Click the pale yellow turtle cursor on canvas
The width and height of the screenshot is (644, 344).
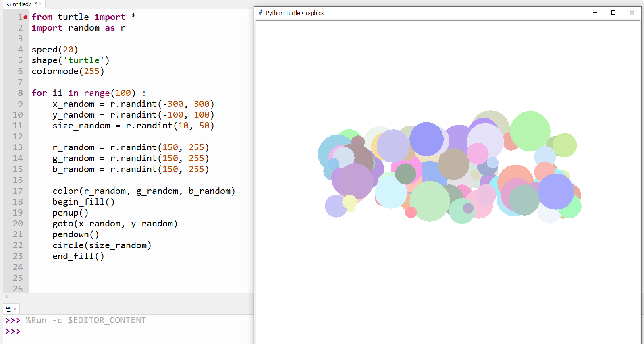pos(350,209)
